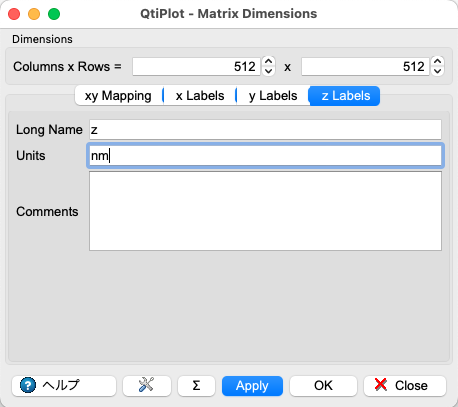Click inside the Units field containing nm
The image size is (458, 407).
tap(265, 156)
